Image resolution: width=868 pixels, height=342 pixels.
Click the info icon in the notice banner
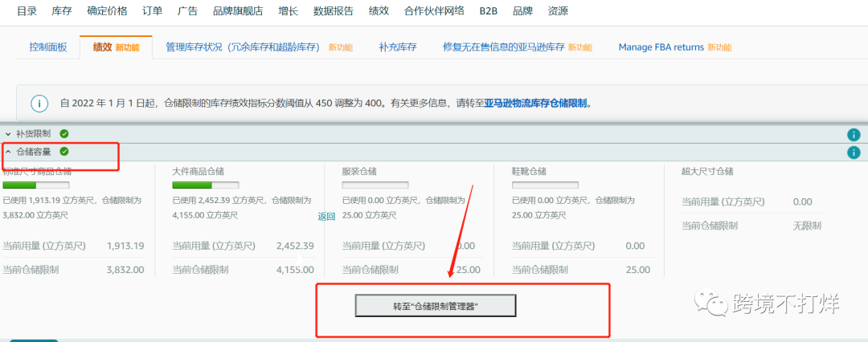coord(39,104)
